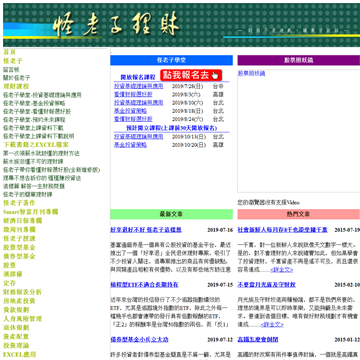Screen dimensions: 360x360
Task: Open 怪老子的簡單理財課 book link
Action: [28, 194]
